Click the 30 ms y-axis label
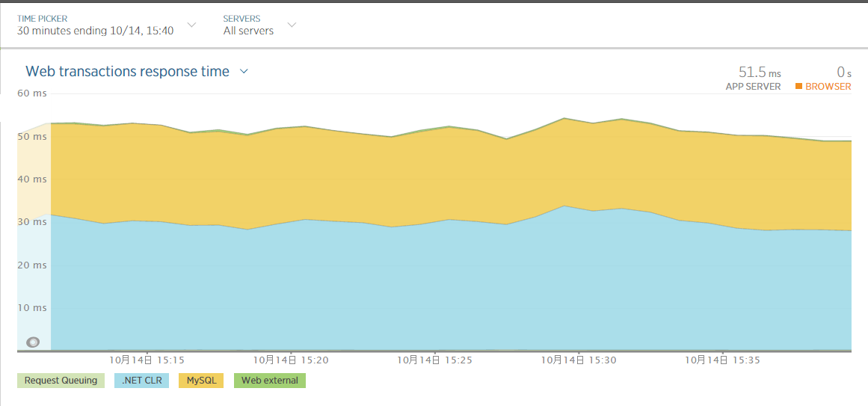The width and height of the screenshot is (868, 406). coord(32,222)
